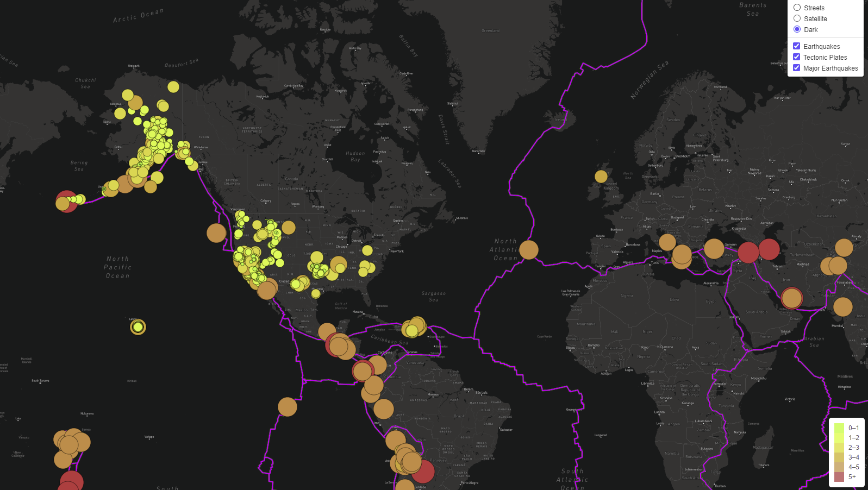Open red marker beside Caspian Sea
868x490 pixels.
pyautogui.click(x=769, y=249)
